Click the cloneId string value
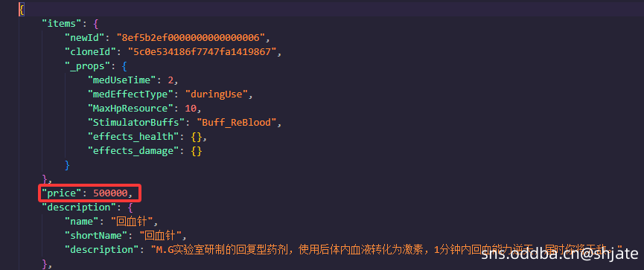Image resolution: width=644 pixels, height=270 pixels. point(202,52)
